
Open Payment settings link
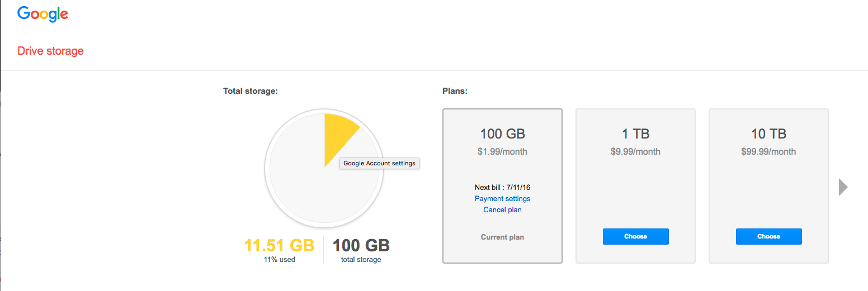click(502, 199)
